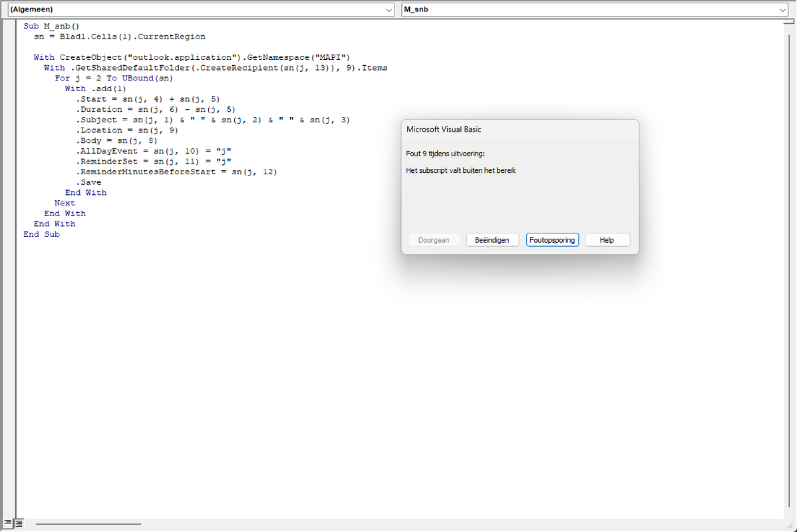Click the Foutopsporing button
797x532 pixels.
click(552, 240)
